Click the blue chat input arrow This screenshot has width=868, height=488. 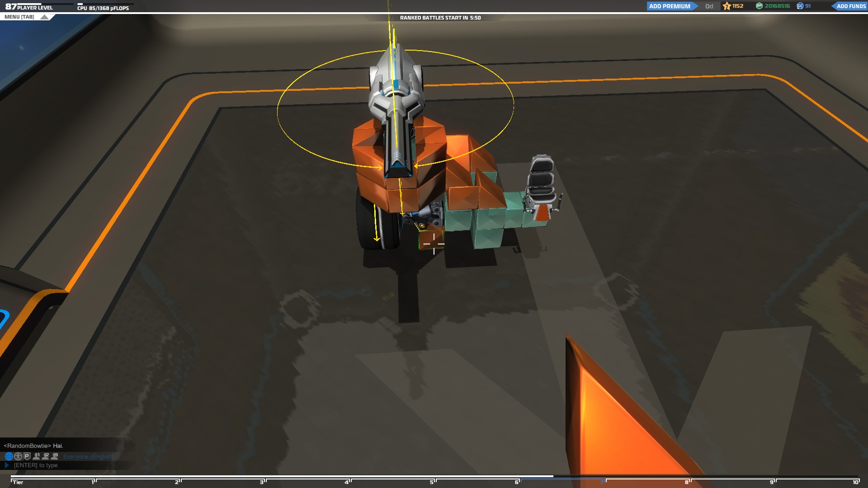click(7, 465)
